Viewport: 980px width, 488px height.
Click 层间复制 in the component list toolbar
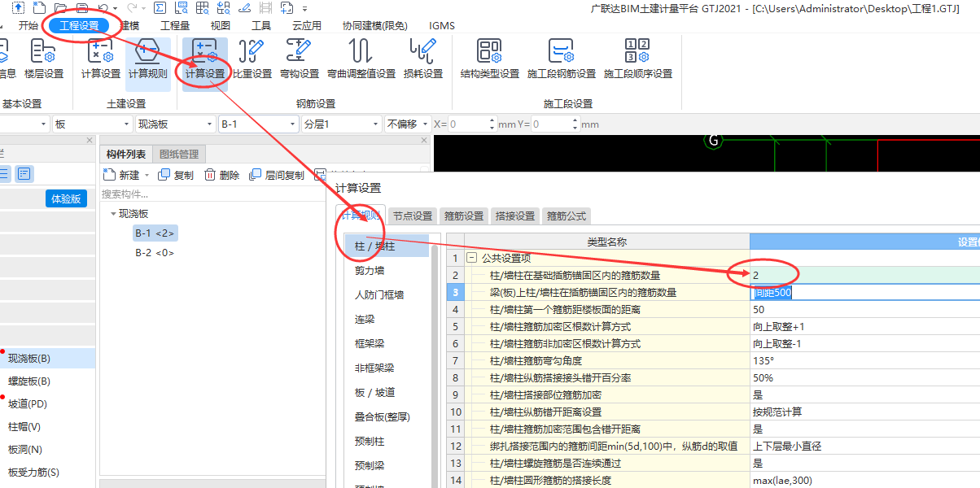coord(277,175)
